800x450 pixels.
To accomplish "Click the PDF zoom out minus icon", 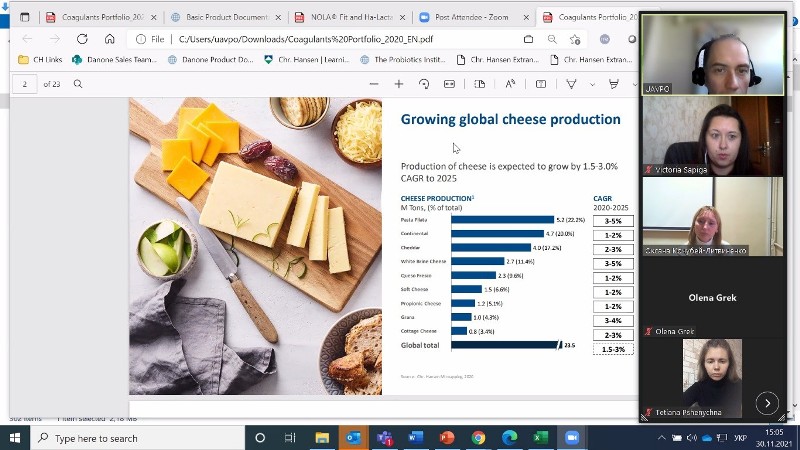I will pos(373,84).
